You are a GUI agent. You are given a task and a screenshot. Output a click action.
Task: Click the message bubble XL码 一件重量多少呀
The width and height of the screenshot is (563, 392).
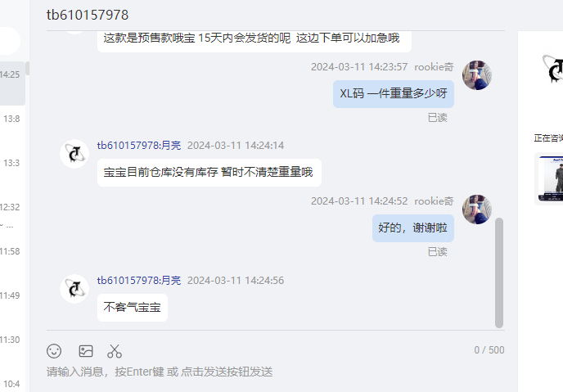393,94
